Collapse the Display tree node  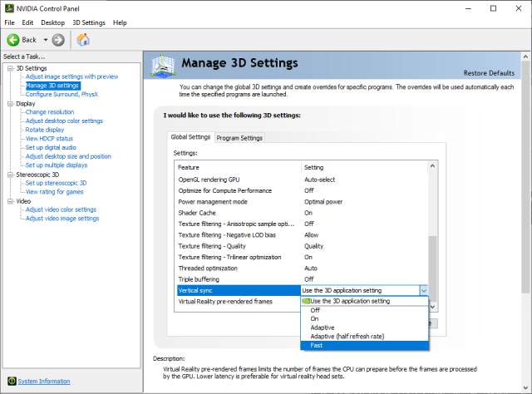tap(11, 104)
